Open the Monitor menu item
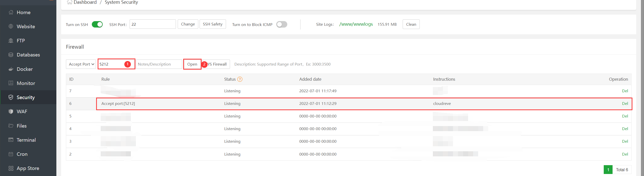The width and height of the screenshot is (644, 176). 26,83
